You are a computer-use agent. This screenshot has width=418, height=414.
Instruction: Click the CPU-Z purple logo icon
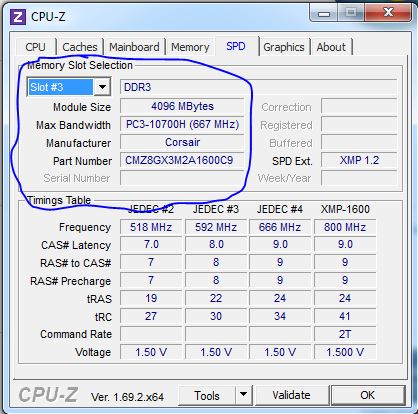pyautogui.click(x=18, y=17)
